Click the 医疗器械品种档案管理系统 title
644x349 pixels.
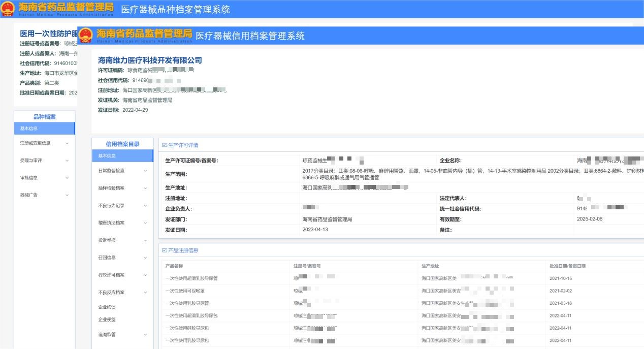[x=175, y=10]
